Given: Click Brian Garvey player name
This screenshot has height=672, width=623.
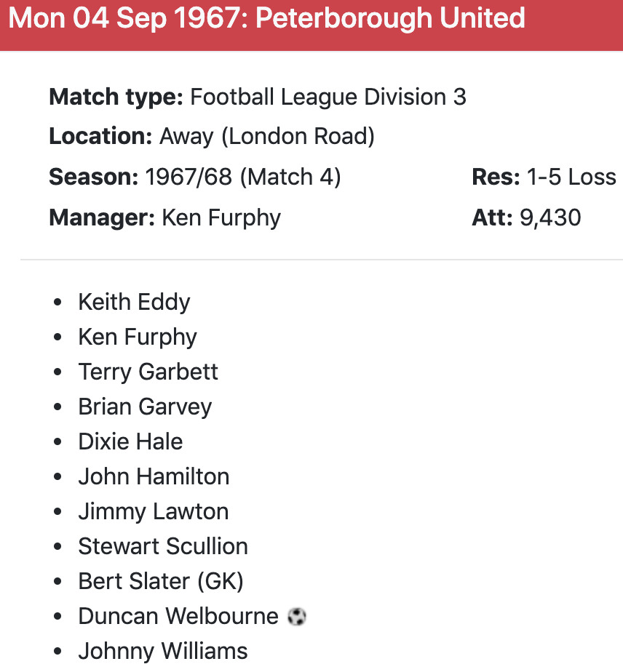Looking at the screenshot, I should coord(145,407).
